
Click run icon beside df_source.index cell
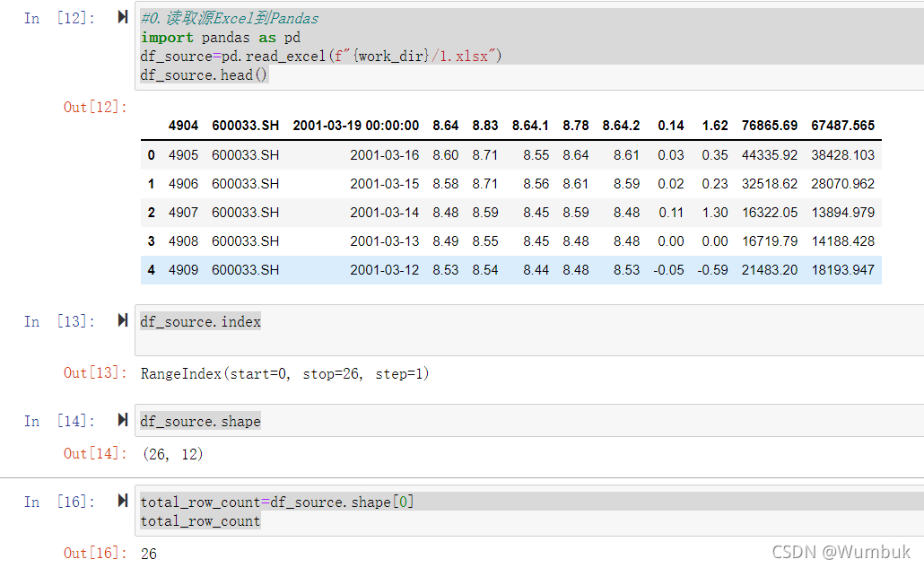[x=123, y=320]
